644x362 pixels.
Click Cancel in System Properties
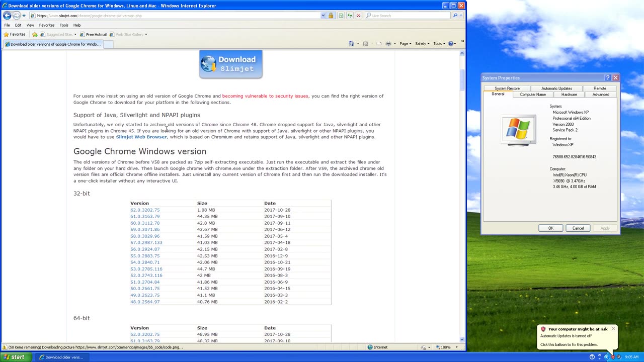[578, 228]
